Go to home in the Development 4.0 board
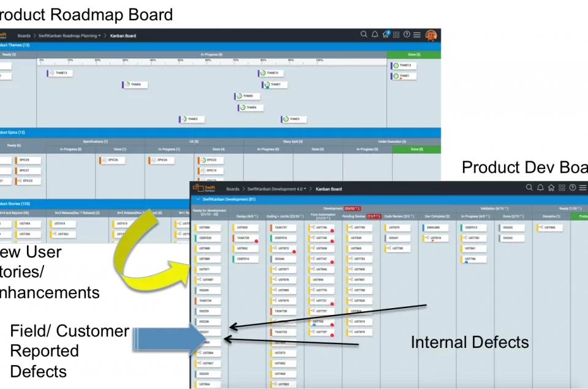Screen dimensions: 588x389 click(551, 187)
